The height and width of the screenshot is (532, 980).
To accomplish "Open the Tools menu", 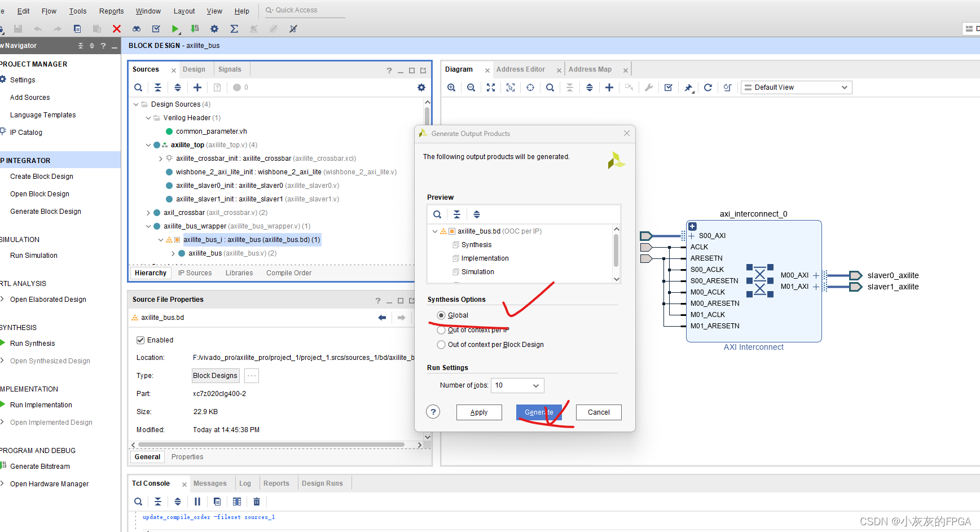I will [78, 11].
